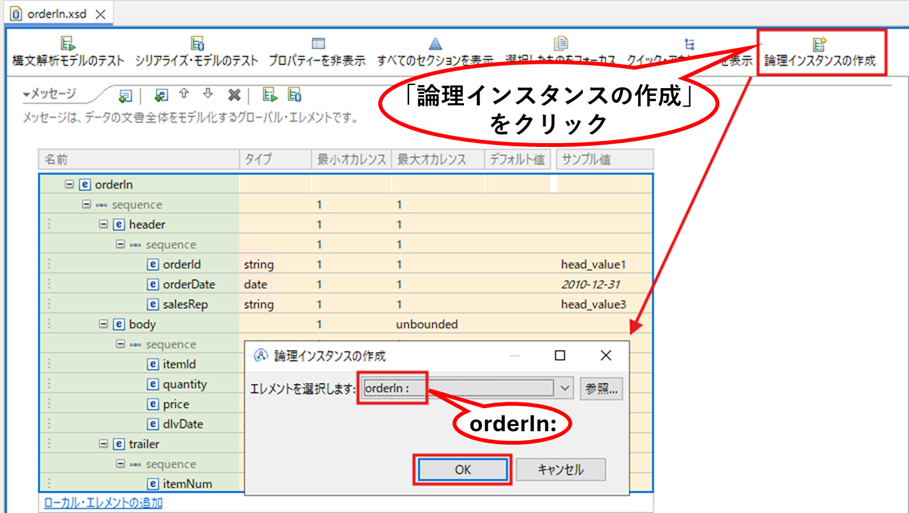Viewport: 909px width, 513px height.
Task: Click the 選択したものをフォーカス document icon
Action: [x=561, y=43]
